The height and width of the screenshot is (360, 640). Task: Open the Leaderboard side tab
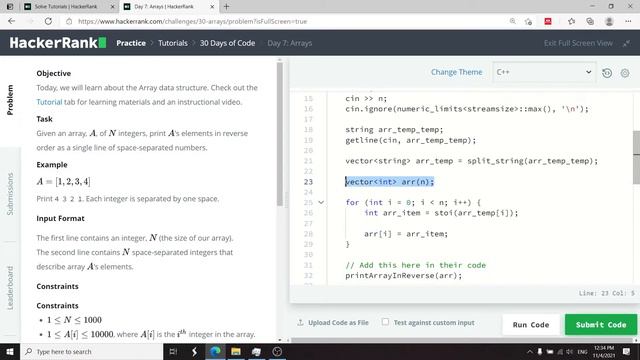10,288
